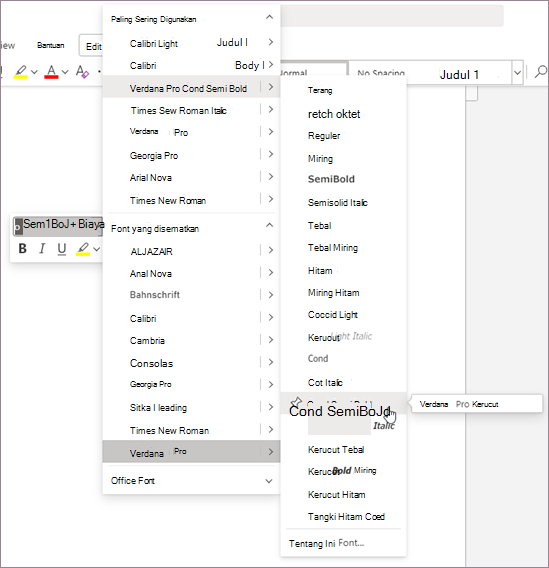Select the Judul 1 style
Image resolution: width=549 pixels, height=568 pixels.
[459, 75]
